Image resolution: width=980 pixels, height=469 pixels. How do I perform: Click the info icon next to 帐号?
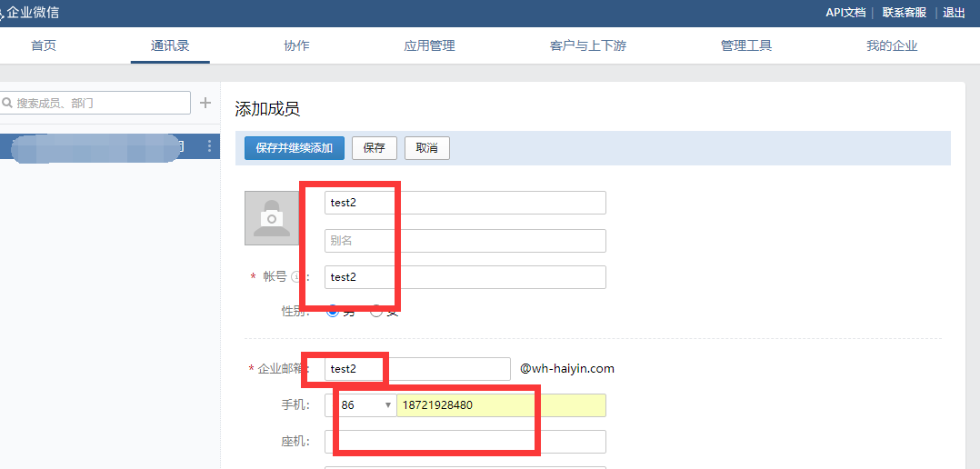pos(295,277)
